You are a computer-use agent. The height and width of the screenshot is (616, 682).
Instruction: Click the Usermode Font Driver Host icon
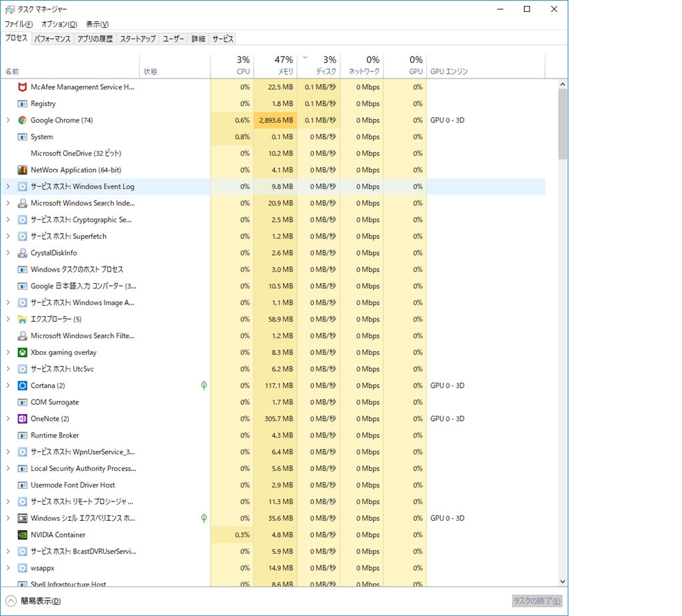point(22,485)
